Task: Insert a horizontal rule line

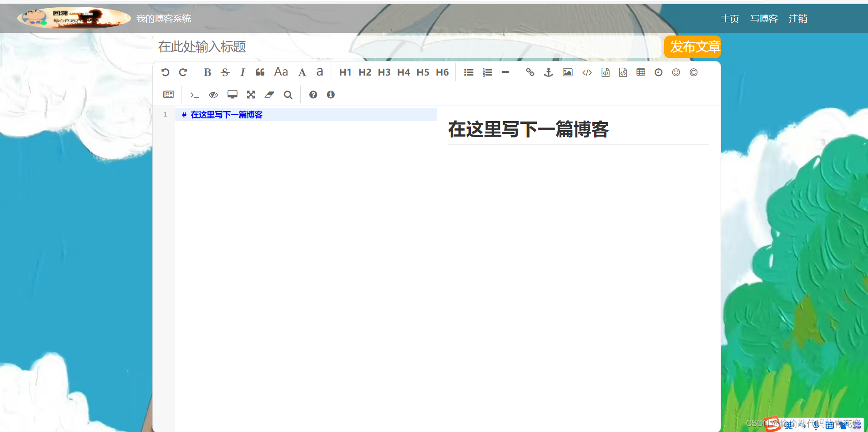Action: point(505,72)
